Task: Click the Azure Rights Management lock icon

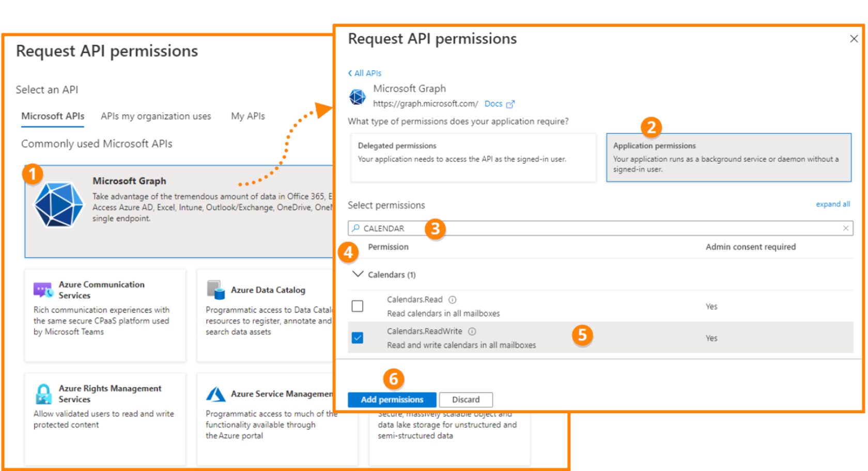Action: (x=43, y=394)
